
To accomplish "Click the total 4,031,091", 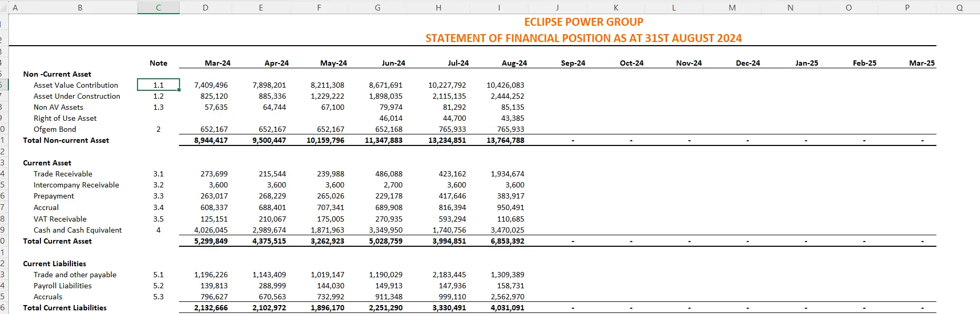I will (x=508, y=308).
